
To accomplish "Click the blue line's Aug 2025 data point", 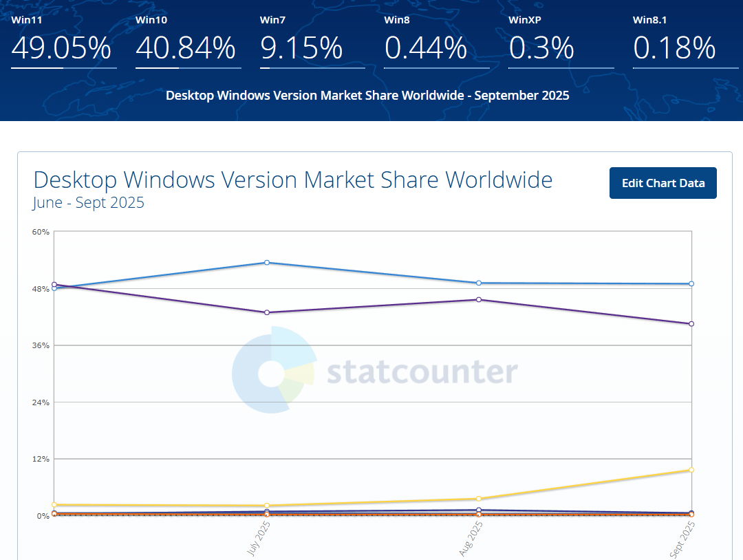I will tap(479, 283).
